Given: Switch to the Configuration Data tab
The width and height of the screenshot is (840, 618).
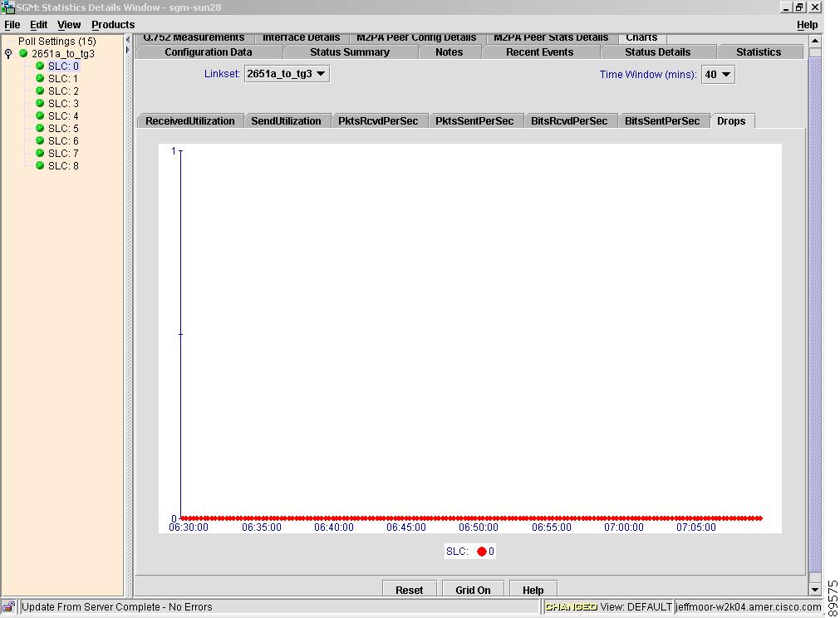Looking at the screenshot, I should [x=209, y=52].
